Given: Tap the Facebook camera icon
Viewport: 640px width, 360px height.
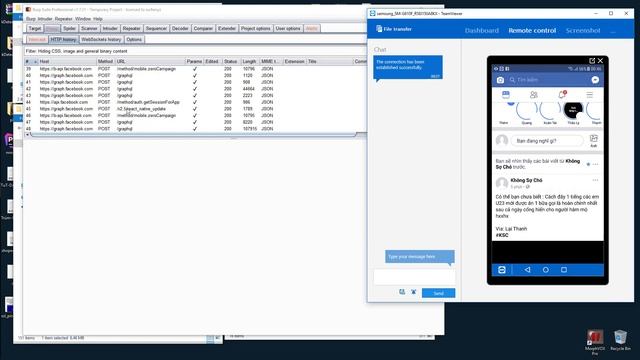Looking at the screenshot, I should click(500, 80).
